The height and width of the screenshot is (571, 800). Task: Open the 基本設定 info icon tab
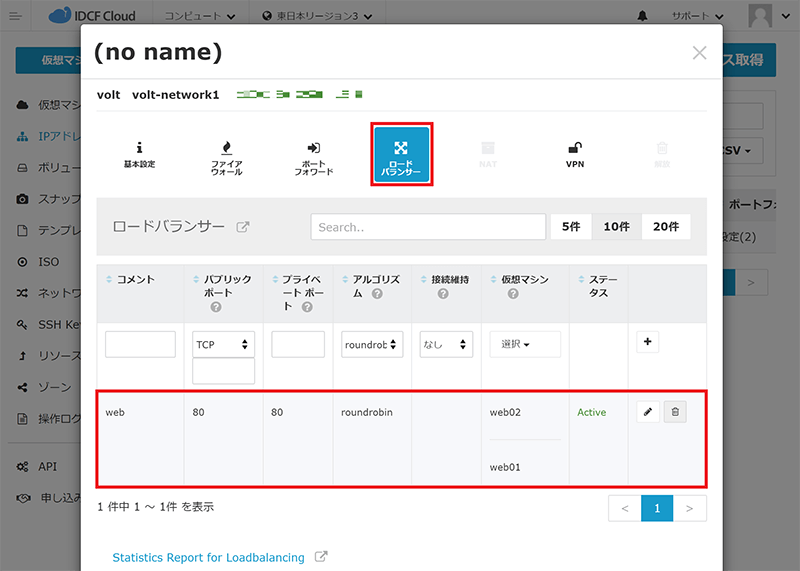139,154
